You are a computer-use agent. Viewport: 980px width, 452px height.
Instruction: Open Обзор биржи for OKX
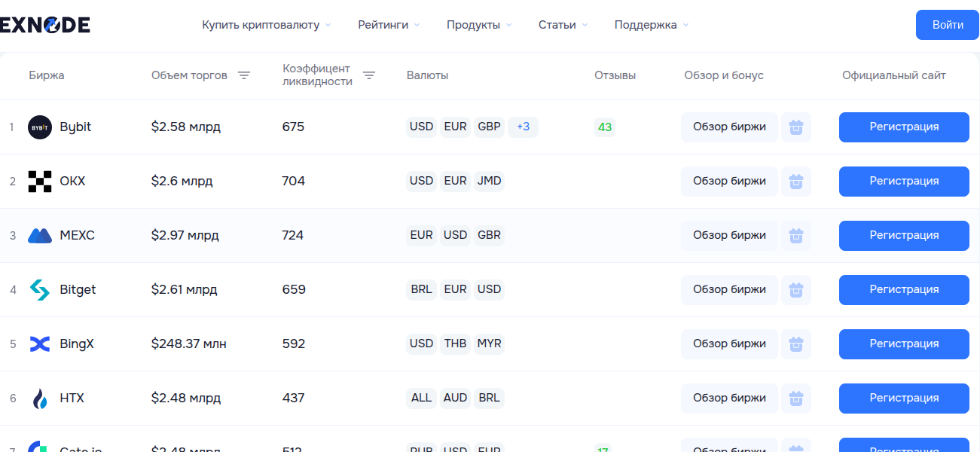(729, 182)
